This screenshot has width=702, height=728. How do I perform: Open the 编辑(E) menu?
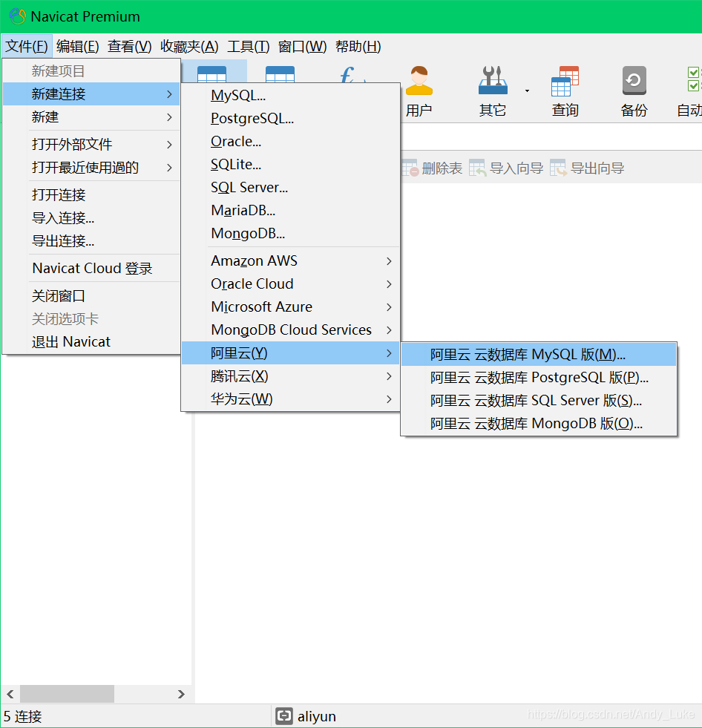point(77,47)
